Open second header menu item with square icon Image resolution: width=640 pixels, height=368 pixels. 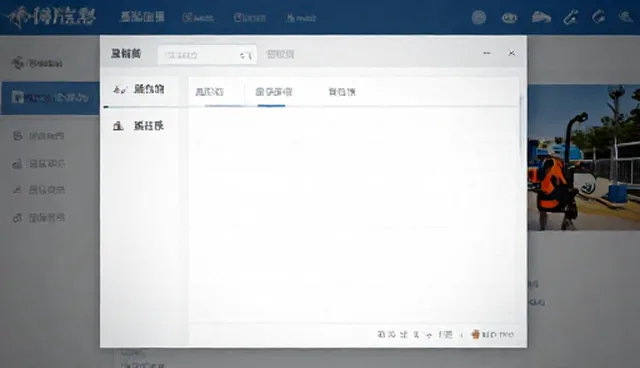[x=198, y=18]
